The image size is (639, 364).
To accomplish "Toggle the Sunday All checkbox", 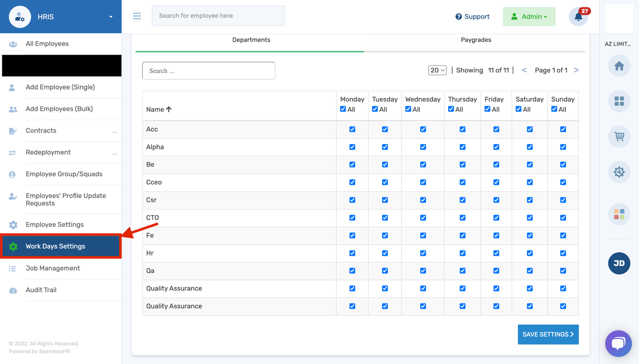I will pos(554,109).
